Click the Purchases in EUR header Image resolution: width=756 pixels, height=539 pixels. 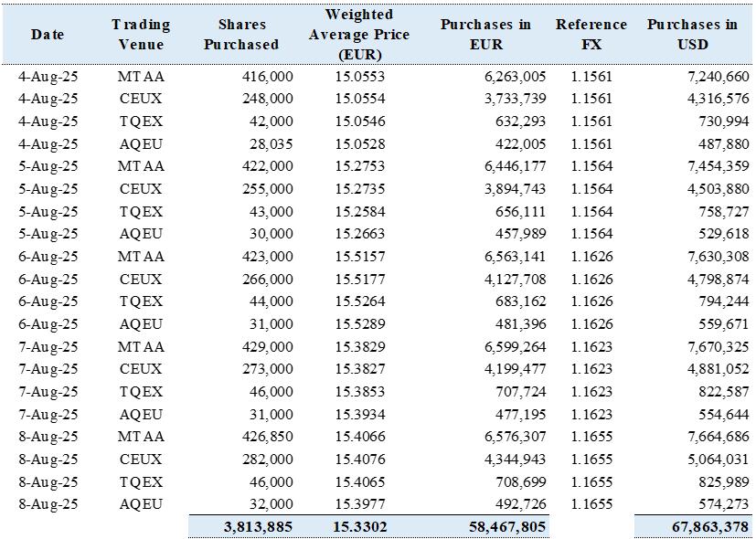pos(484,35)
